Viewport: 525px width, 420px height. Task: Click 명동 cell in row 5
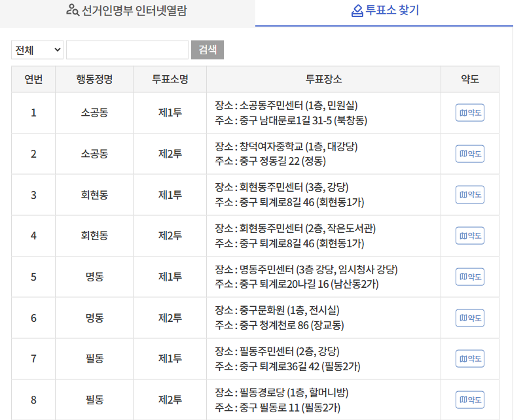(94, 277)
